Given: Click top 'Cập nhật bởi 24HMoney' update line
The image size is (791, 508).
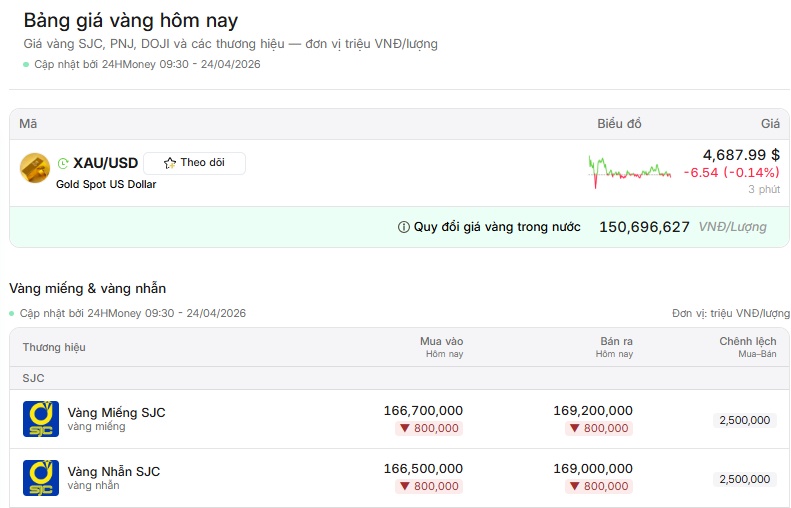Looking at the screenshot, I should click(147, 64).
